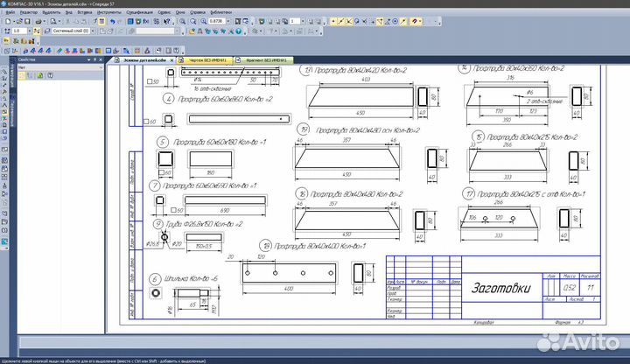The height and width of the screenshot is (364, 630).
Task: Open the Properties panel 'Нет' dropdown
Action: pyautogui.click(x=99, y=68)
